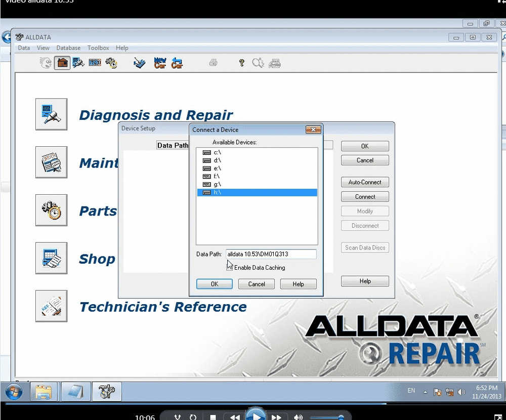Image resolution: width=506 pixels, height=420 pixels.
Task: Open the Technician's Reference link
Action: click(163, 307)
